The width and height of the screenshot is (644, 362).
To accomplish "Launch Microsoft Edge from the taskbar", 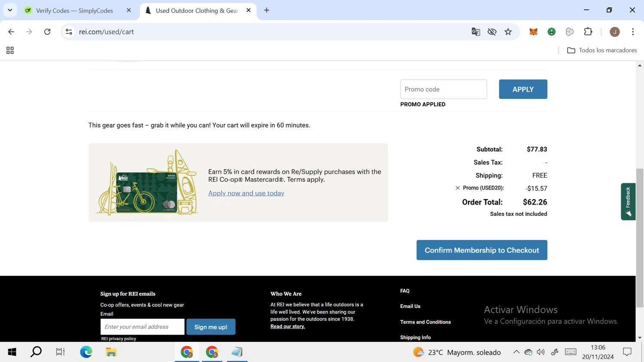I will [x=86, y=352].
